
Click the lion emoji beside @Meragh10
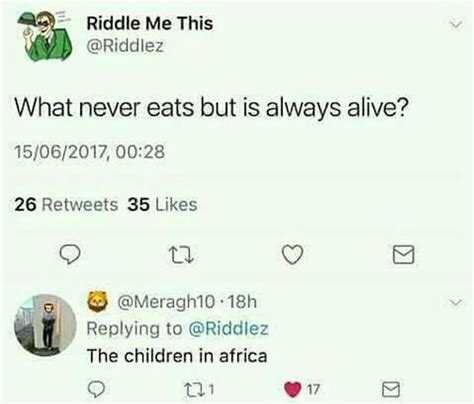[x=97, y=302]
